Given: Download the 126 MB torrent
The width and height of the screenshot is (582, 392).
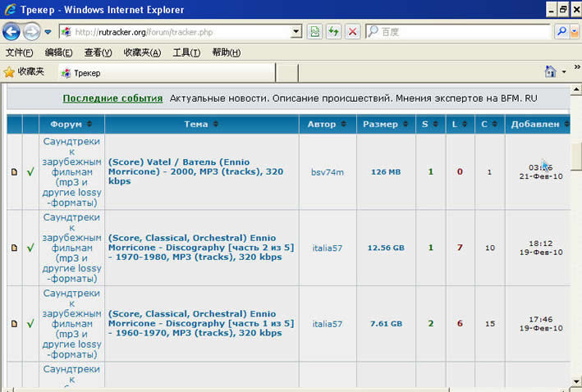Looking at the screenshot, I should click(386, 171).
